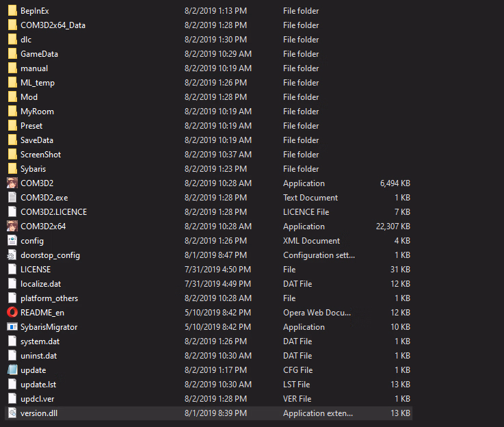Click the date 8/2/2019 1:13 PM
This screenshot has height=427, width=504.
click(215, 11)
